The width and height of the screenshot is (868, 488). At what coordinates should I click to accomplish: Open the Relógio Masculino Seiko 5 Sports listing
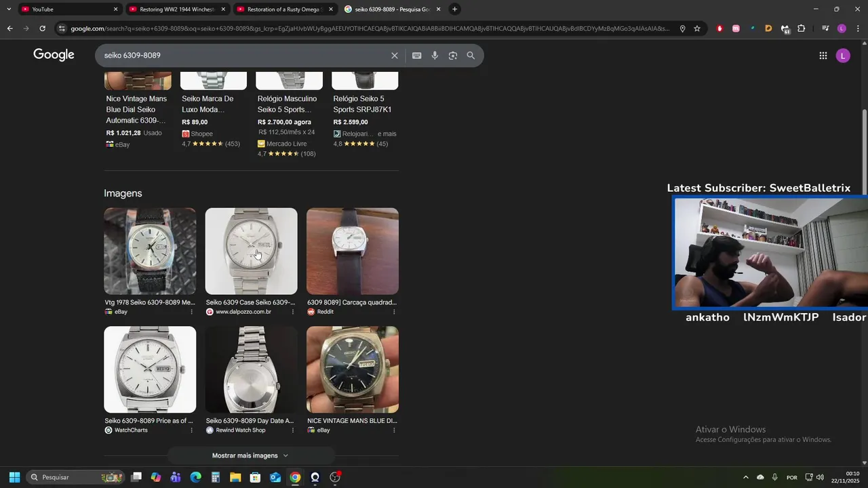(289, 115)
